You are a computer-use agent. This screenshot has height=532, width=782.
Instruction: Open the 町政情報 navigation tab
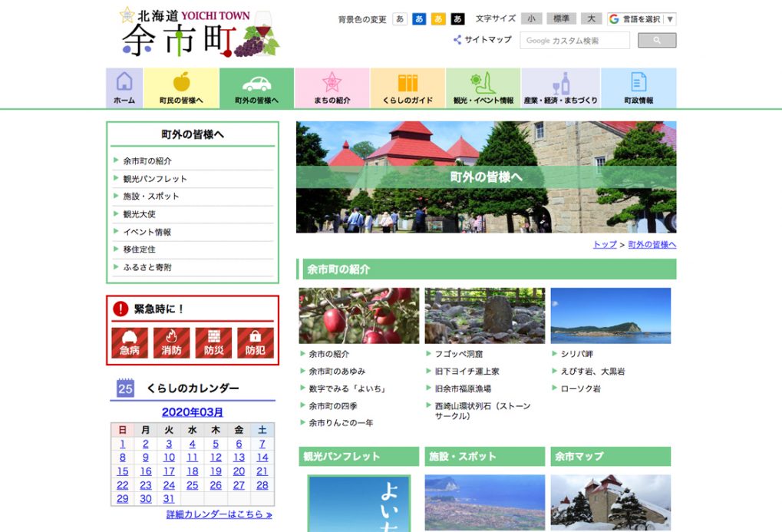coord(638,88)
